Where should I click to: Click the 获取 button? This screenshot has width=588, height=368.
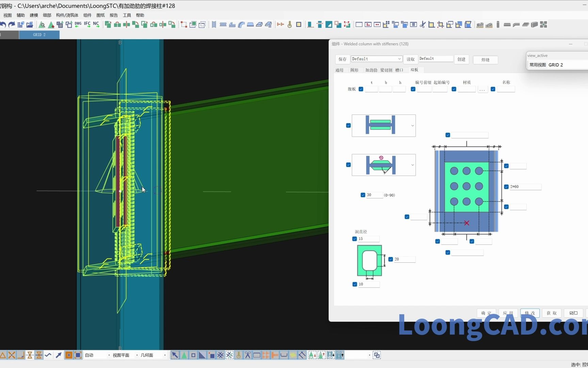[552, 313]
